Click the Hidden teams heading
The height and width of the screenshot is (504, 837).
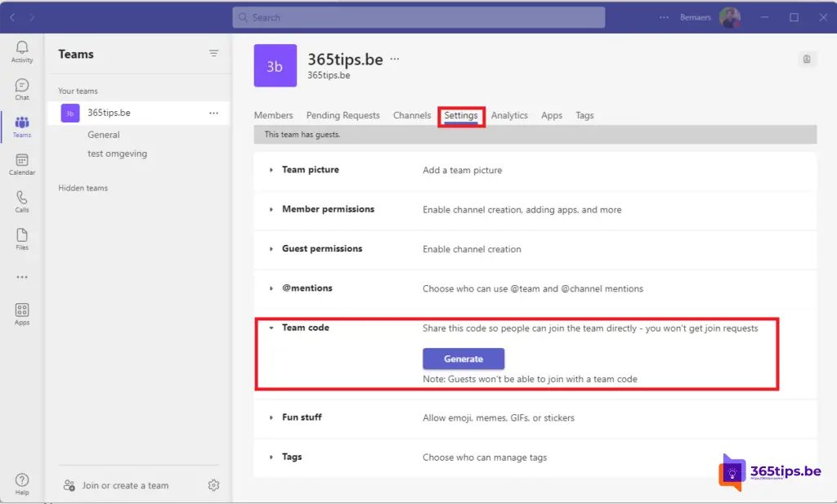click(83, 188)
